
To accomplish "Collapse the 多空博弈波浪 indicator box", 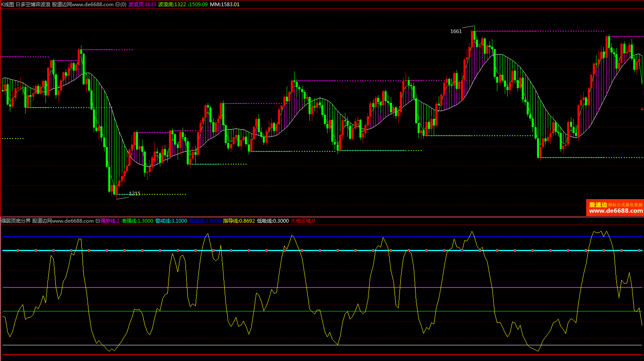I will tap(18, 5).
